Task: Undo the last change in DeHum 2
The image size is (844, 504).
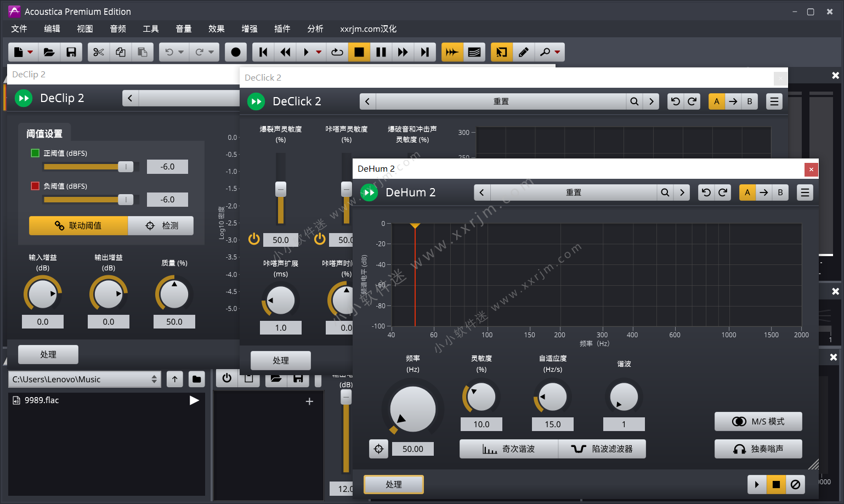Action: point(706,192)
